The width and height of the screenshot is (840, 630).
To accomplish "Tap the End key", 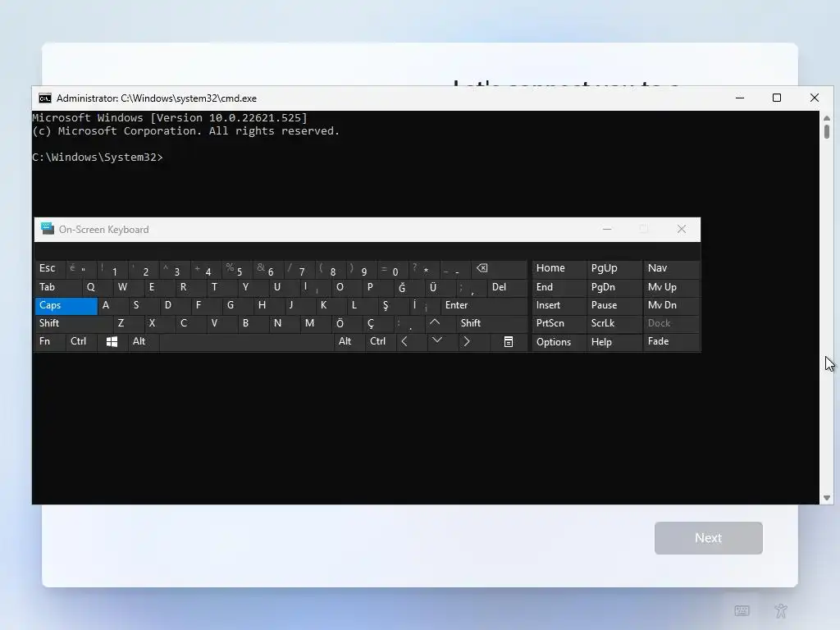I will pos(559,287).
